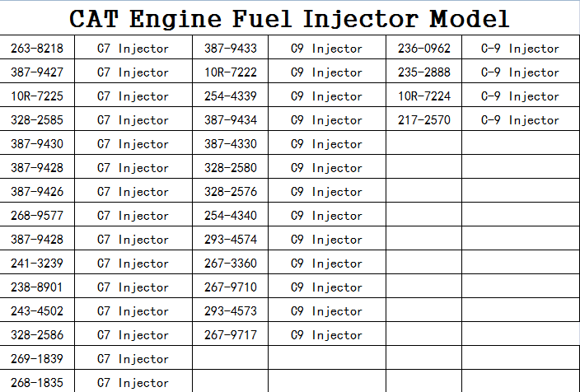This screenshot has height=392, width=580.
Task: Click the 268-9577 cell
Action: tap(37, 216)
